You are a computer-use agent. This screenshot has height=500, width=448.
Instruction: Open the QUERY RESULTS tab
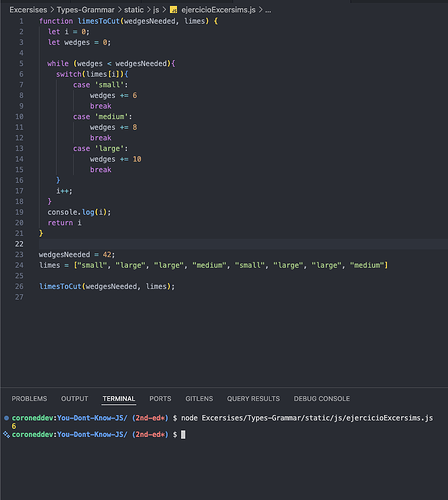pyautogui.click(x=253, y=399)
